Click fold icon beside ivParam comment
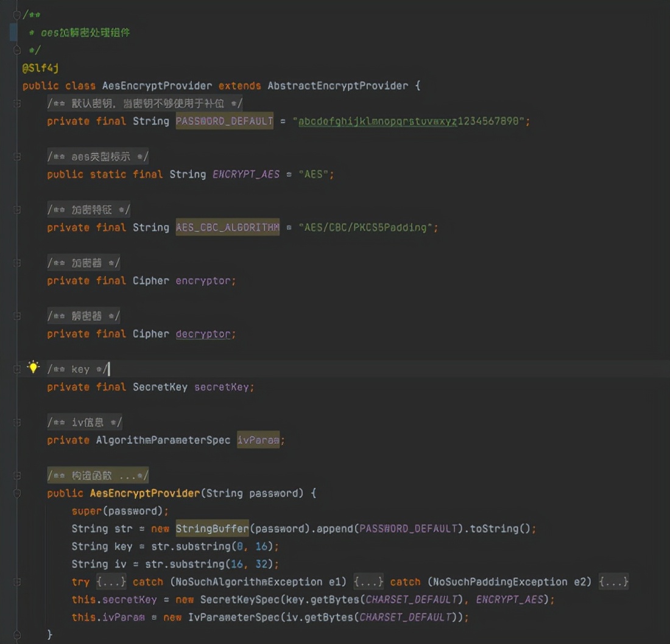Image resolution: width=670 pixels, height=644 pixels. pos(17,422)
